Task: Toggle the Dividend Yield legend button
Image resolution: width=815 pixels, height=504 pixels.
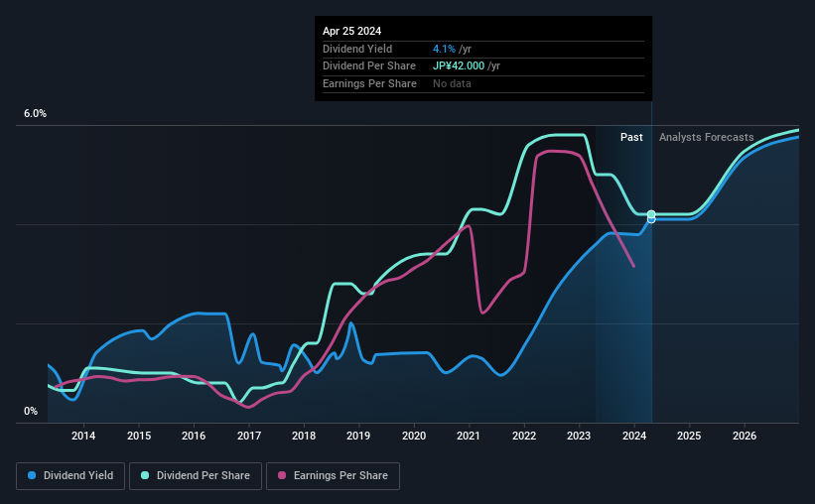Action: tap(70, 476)
